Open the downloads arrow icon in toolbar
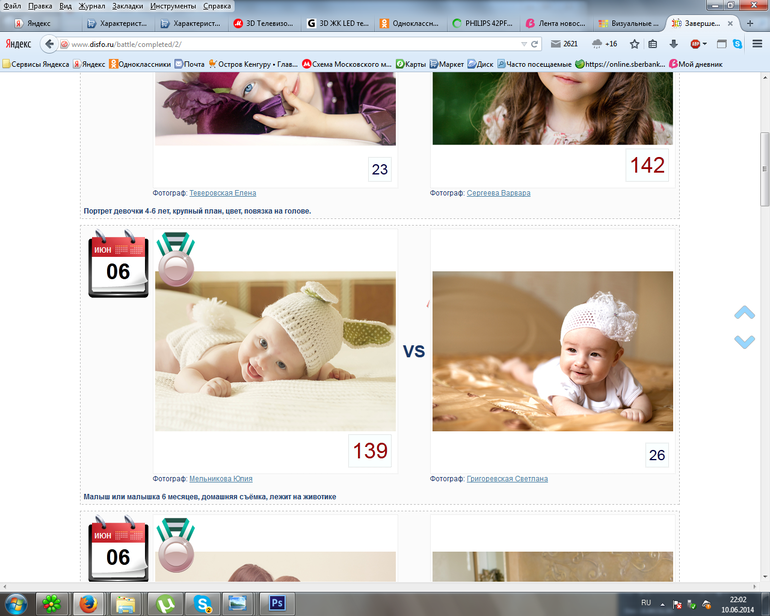 pos(673,44)
